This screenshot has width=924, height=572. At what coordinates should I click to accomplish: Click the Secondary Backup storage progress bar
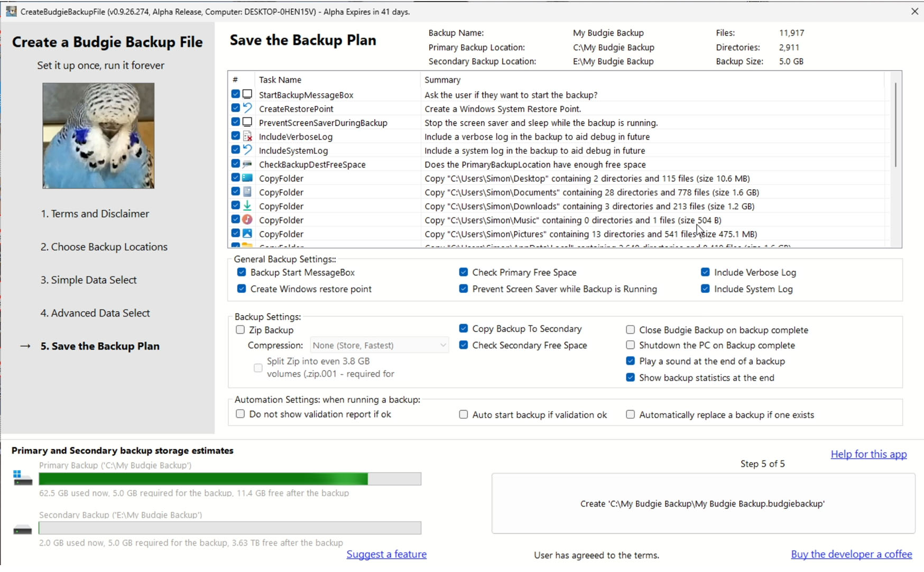coord(230,528)
